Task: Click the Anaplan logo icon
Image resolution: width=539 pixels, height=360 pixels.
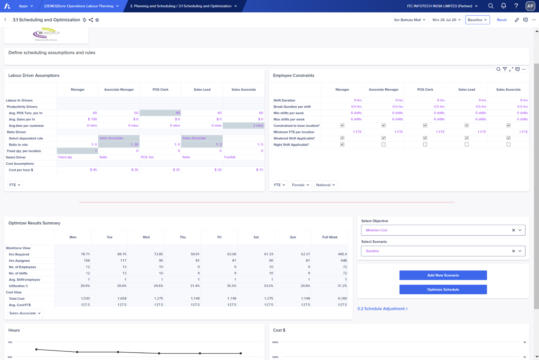Action: coord(7,6)
